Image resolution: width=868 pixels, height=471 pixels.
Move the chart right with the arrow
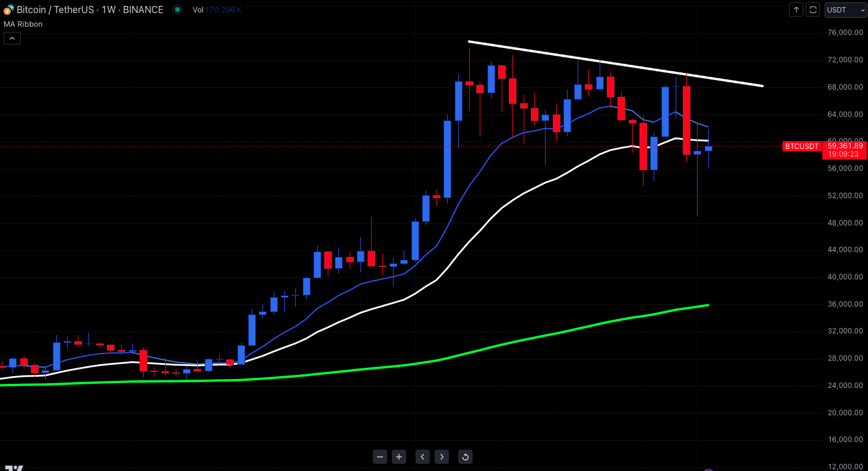click(x=441, y=457)
